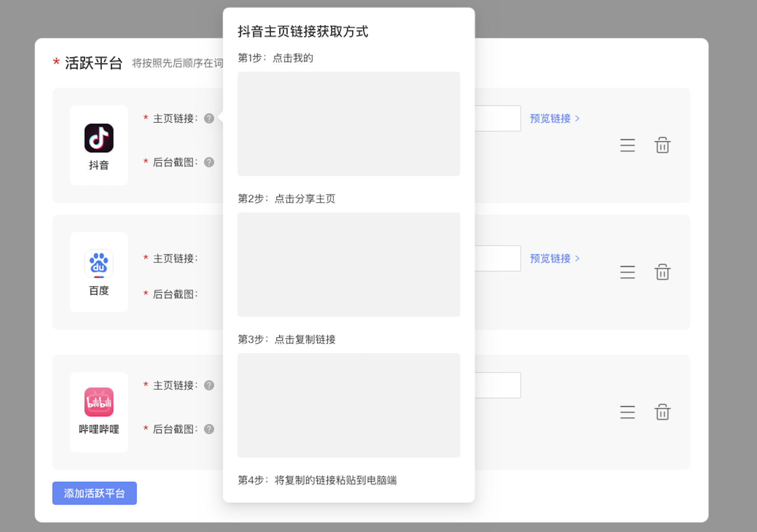View the 第3步 点击复制链接 image placeholder
Screen dimensions: 757x532
pos(349,405)
